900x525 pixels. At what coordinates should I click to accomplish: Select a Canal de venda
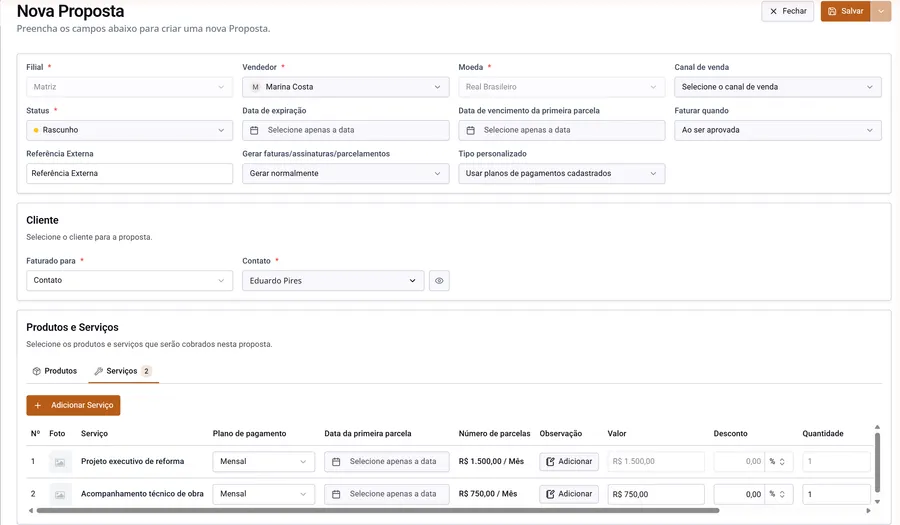(778, 87)
